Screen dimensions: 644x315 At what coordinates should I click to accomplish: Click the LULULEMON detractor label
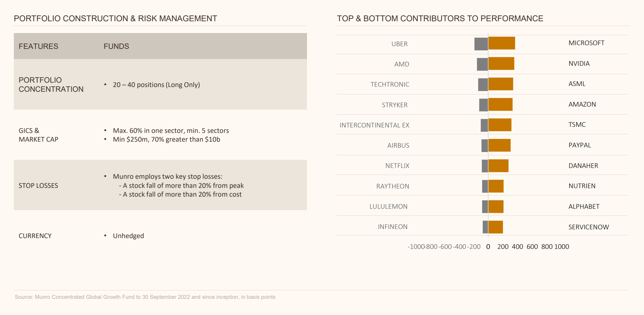point(388,206)
